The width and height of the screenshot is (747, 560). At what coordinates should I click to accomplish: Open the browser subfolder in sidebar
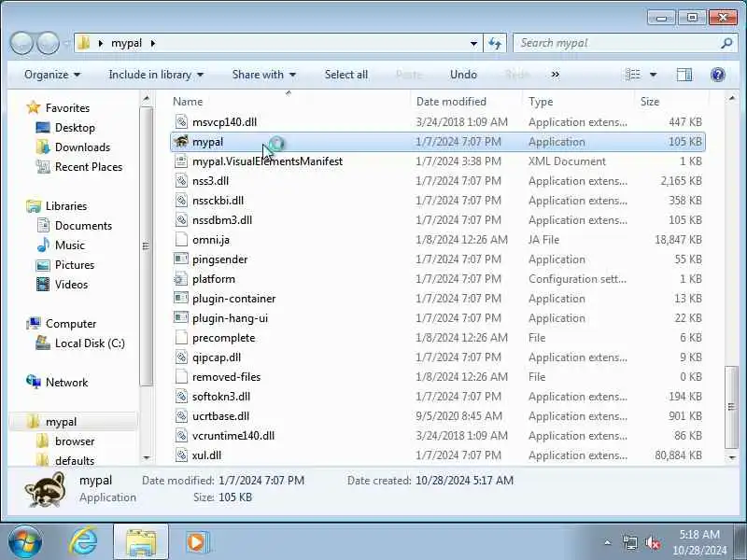pyautogui.click(x=75, y=441)
